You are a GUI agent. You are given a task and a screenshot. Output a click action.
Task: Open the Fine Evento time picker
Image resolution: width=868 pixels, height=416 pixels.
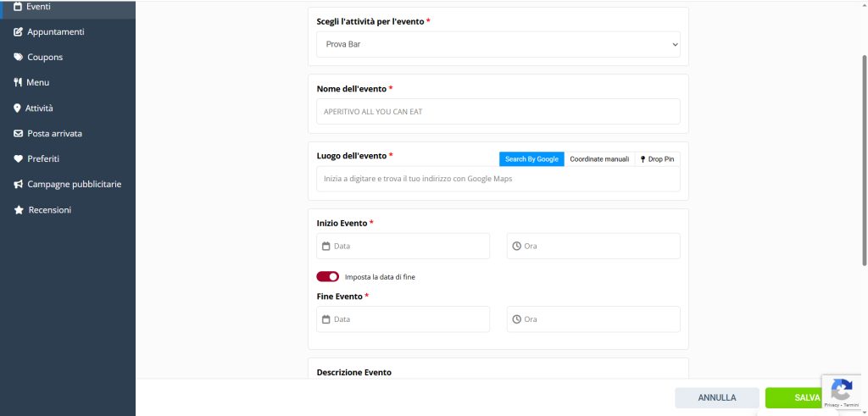pyautogui.click(x=593, y=319)
